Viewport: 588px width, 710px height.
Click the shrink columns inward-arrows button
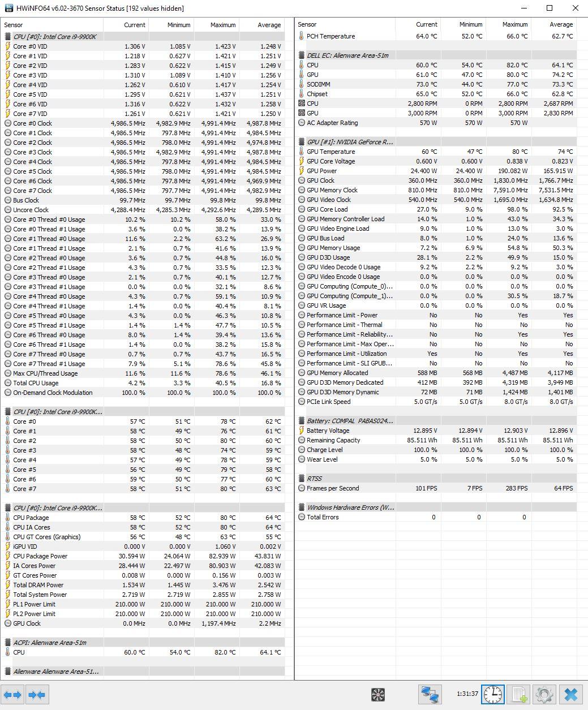point(37,694)
